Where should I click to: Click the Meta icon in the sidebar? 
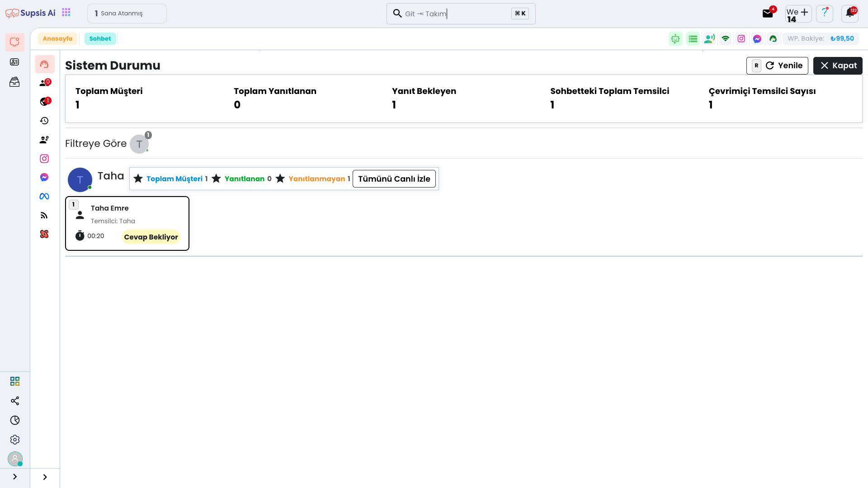pyautogui.click(x=44, y=197)
